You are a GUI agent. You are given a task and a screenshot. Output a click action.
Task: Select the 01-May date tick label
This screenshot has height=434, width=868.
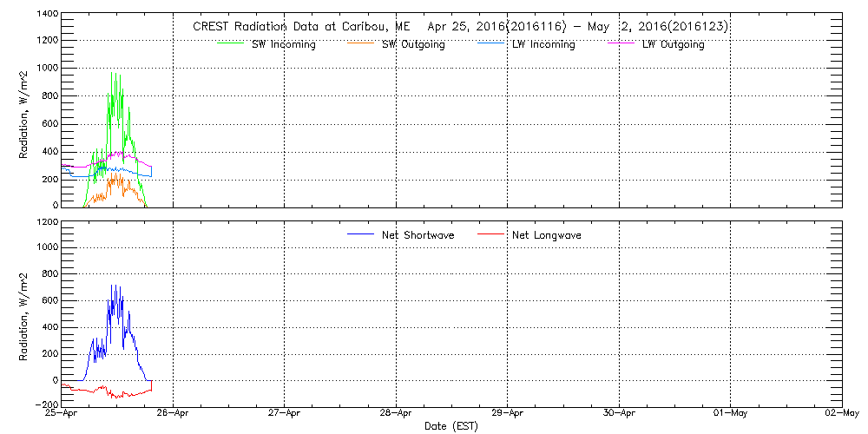click(x=730, y=413)
